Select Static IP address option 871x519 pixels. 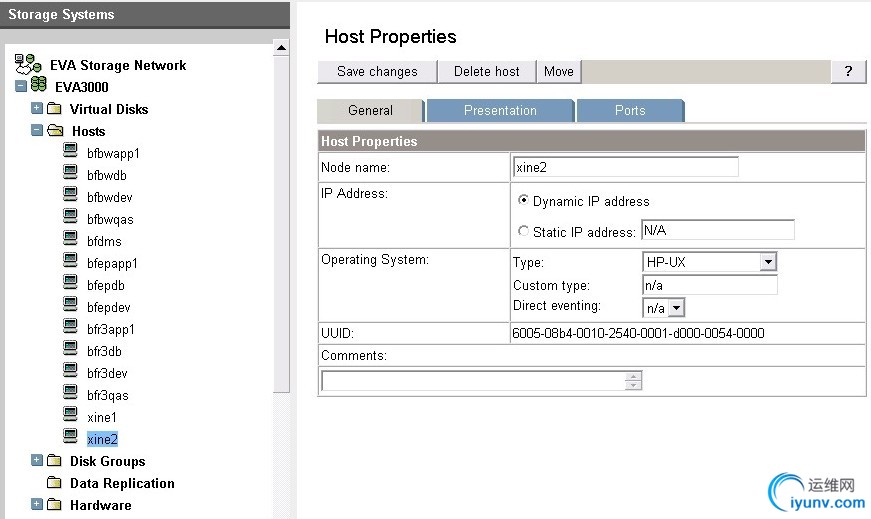523,231
